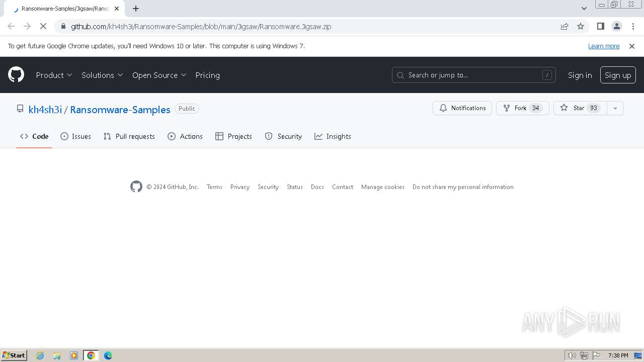The width and height of the screenshot is (644, 362).
Task: Click the Sign up button
Action: point(618,75)
